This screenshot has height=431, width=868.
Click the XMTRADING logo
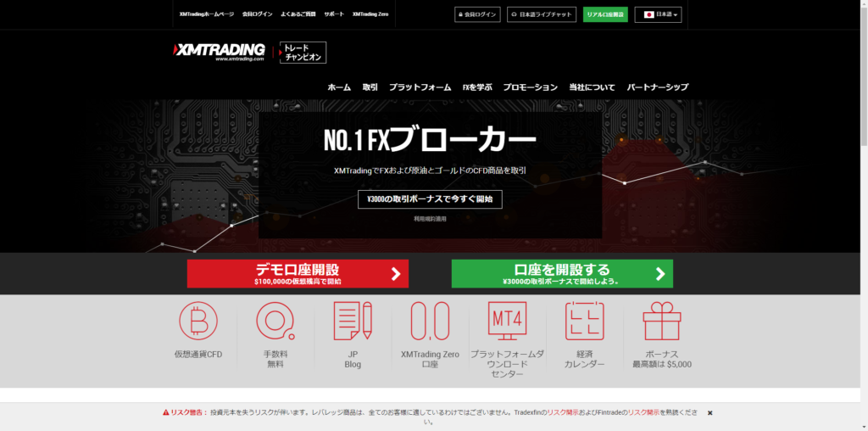pos(220,52)
